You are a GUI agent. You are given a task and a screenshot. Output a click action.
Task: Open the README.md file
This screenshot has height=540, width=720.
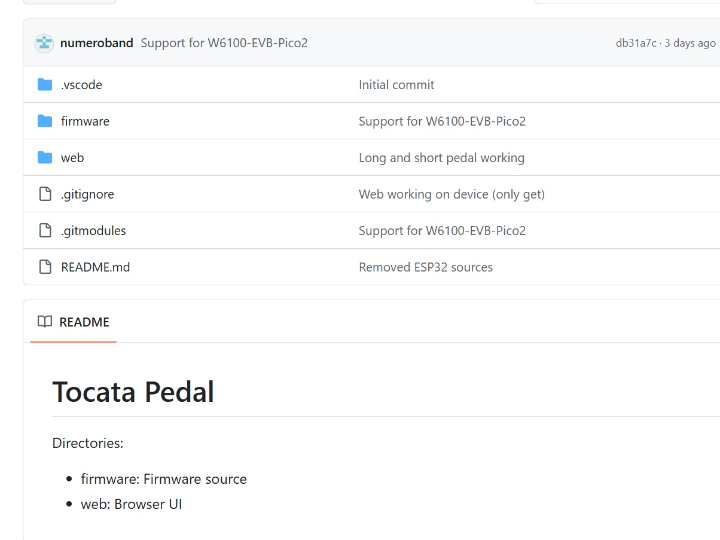pyautogui.click(x=95, y=267)
